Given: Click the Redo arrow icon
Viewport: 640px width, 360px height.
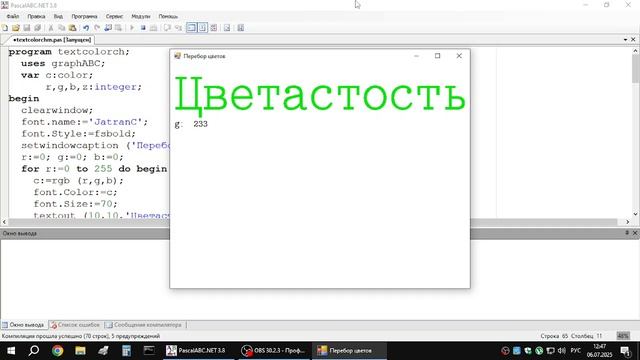Looking at the screenshot, I should point(97,28).
